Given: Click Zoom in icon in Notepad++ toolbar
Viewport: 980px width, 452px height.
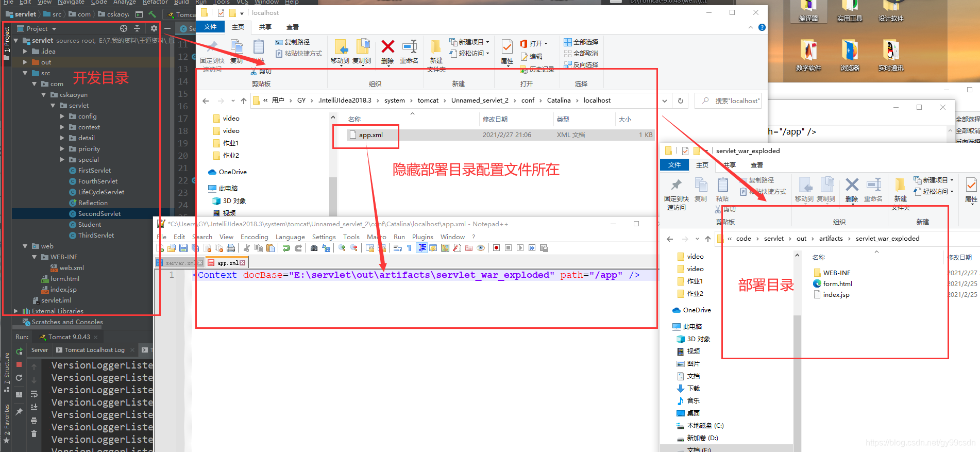Looking at the screenshot, I should [342, 248].
